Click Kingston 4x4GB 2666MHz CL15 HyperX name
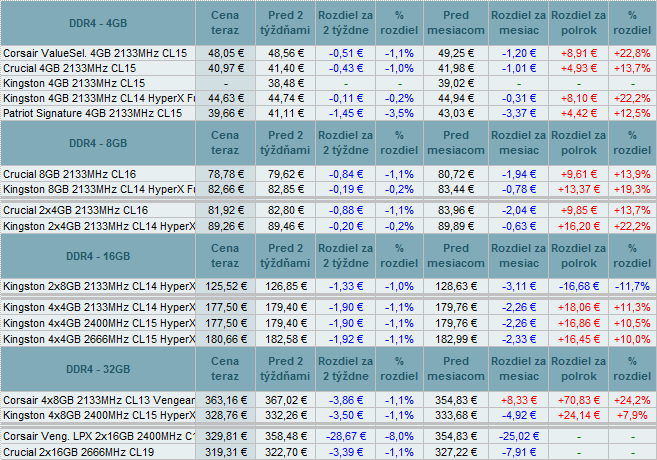Screen dimensions: 657x460 click(x=99, y=339)
